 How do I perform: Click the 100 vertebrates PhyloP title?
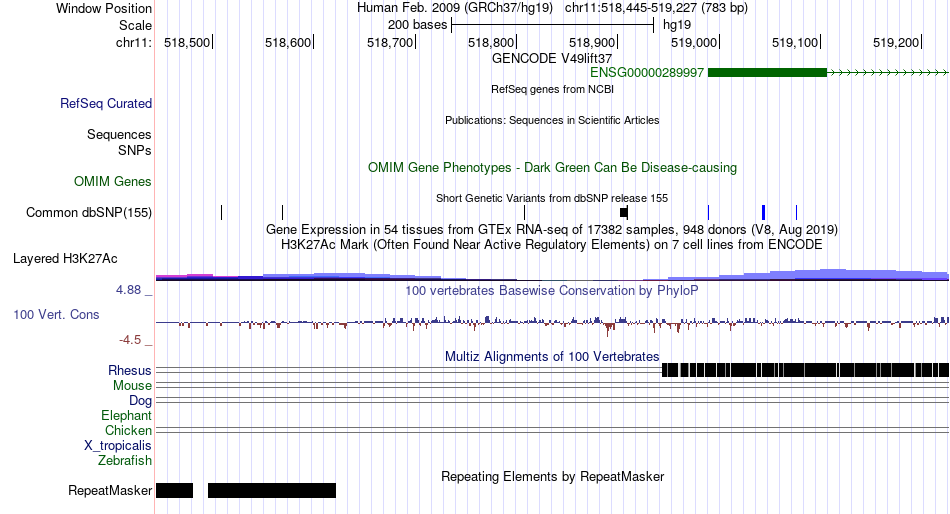(x=551, y=290)
